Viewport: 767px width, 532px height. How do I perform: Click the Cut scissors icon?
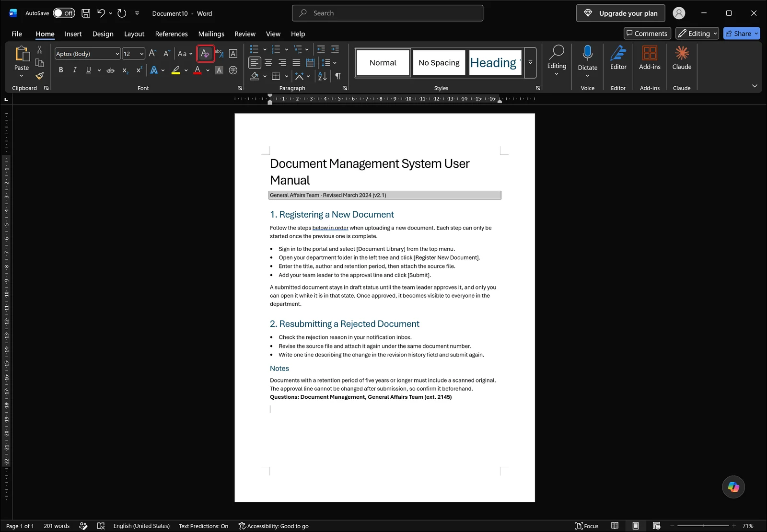[x=40, y=50]
